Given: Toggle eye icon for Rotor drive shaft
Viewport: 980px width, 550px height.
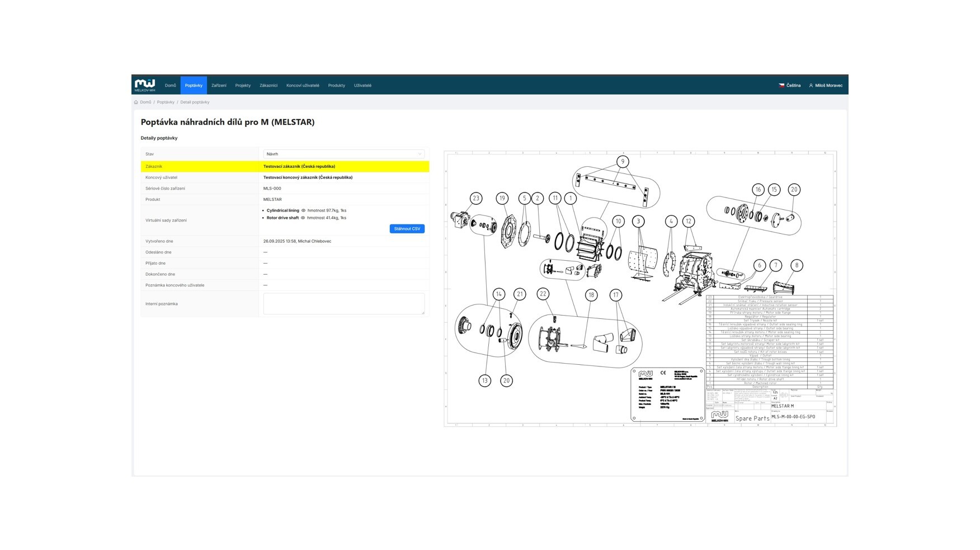Looking at the screenshot, I should [303, 218].
